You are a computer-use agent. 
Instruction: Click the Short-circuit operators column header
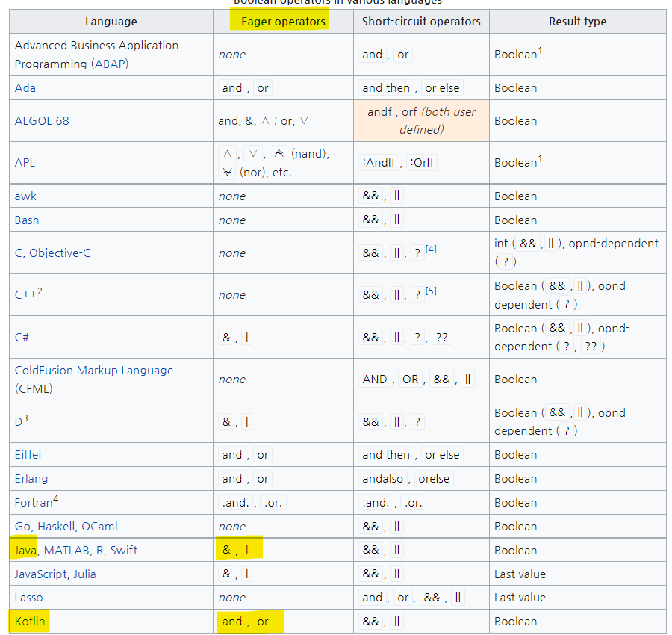pos(421,22)
